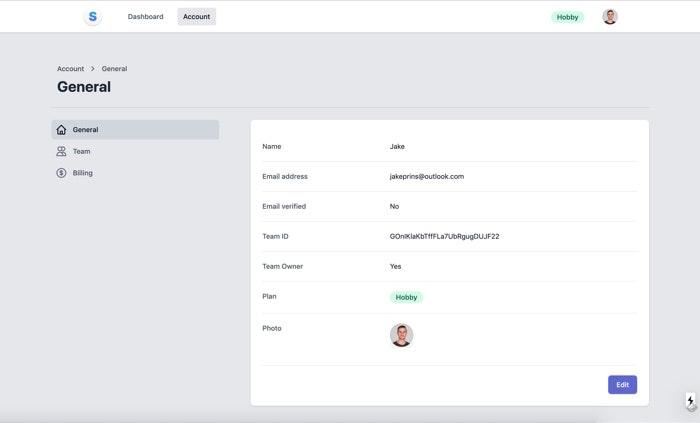Click the people icon beside Team
Image resolution: width=700 pixels, height=423 pixels.
61,151
